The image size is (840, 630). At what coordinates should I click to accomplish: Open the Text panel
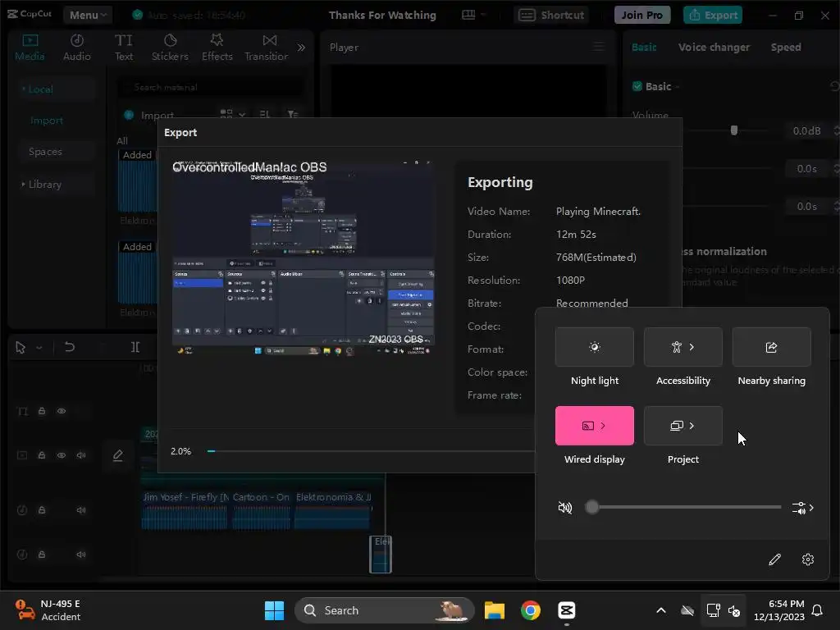(124, 48)
